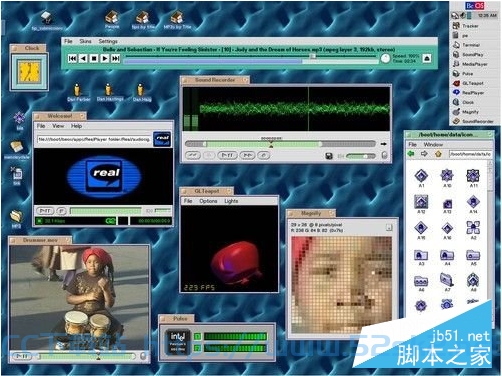This screenshot has width=502, height=376.
Task: Open the Magnify window popup menu button
Action: [389, 227]
